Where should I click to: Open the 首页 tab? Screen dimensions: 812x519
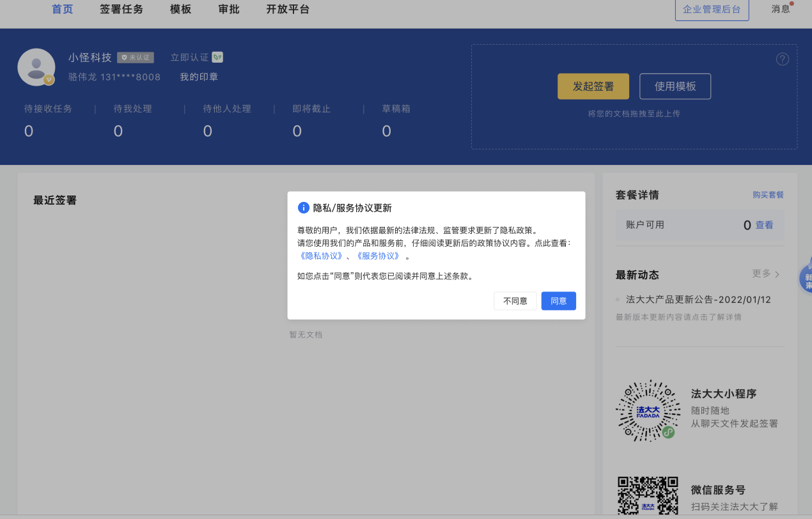[63, 9]
